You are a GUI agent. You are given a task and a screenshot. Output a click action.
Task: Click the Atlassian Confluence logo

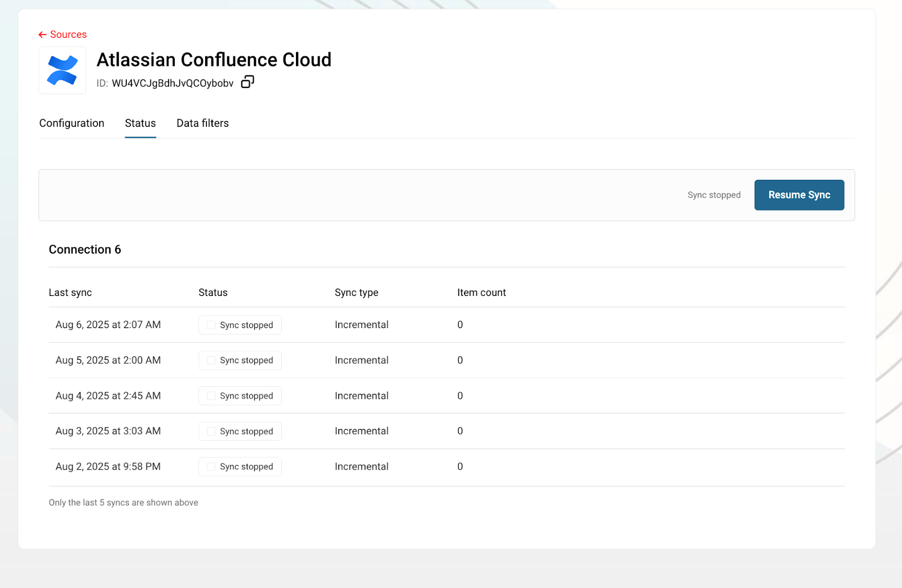[x=62, y=70]
